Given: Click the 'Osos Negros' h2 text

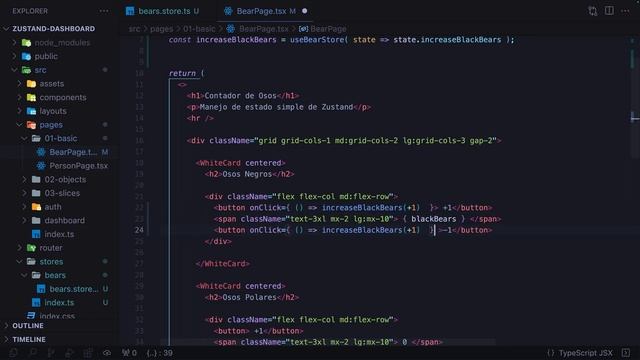Looking at the screenshot, I should point(247,174).
